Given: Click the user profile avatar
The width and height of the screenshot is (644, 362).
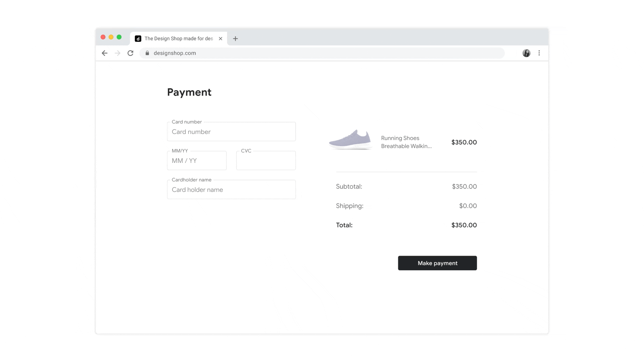Looking at the screenshot, I should click(x=526, y=53).
